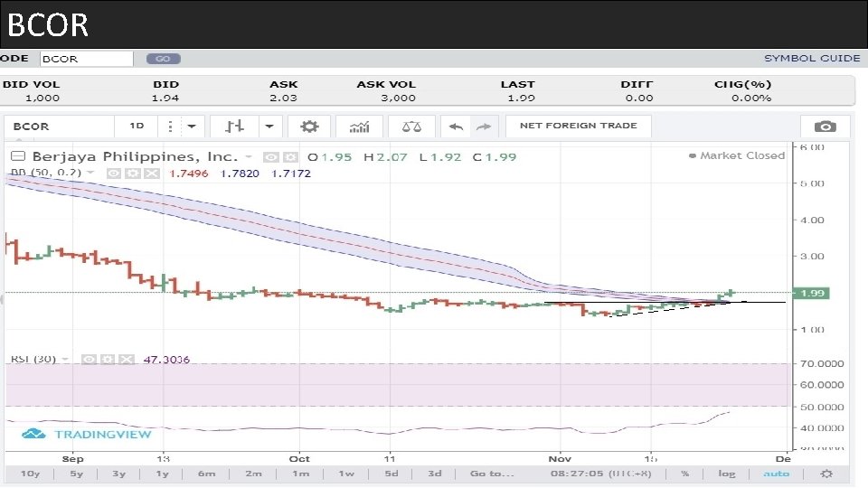The height and width of the screenshot is (488, 868).
Task: Collapse the Berjaya Philippines legend box
Action: click(18, 156)
